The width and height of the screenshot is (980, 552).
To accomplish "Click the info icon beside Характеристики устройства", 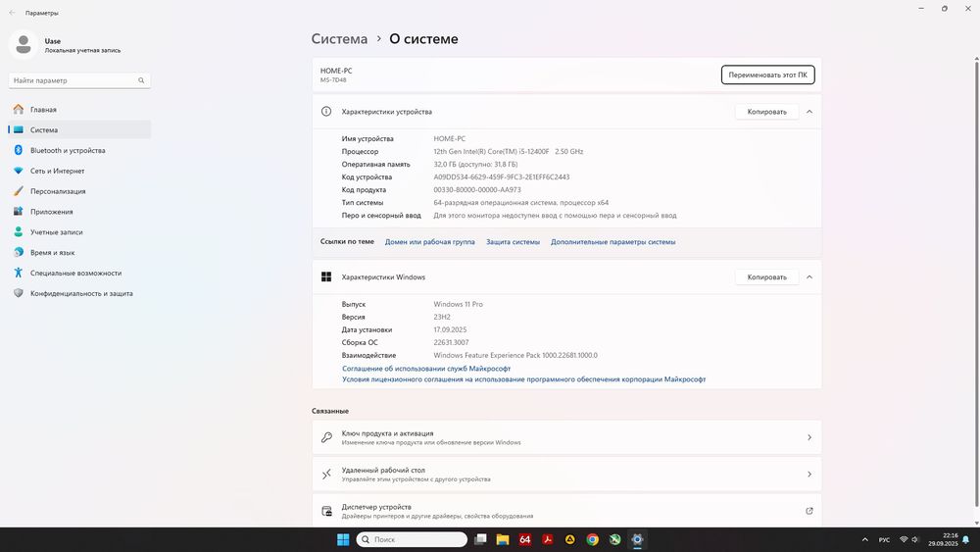I will [326, 111].
